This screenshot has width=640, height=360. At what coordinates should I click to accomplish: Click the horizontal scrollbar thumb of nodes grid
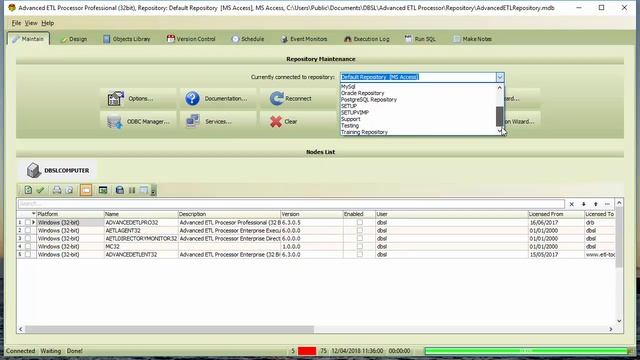(169, 329)
